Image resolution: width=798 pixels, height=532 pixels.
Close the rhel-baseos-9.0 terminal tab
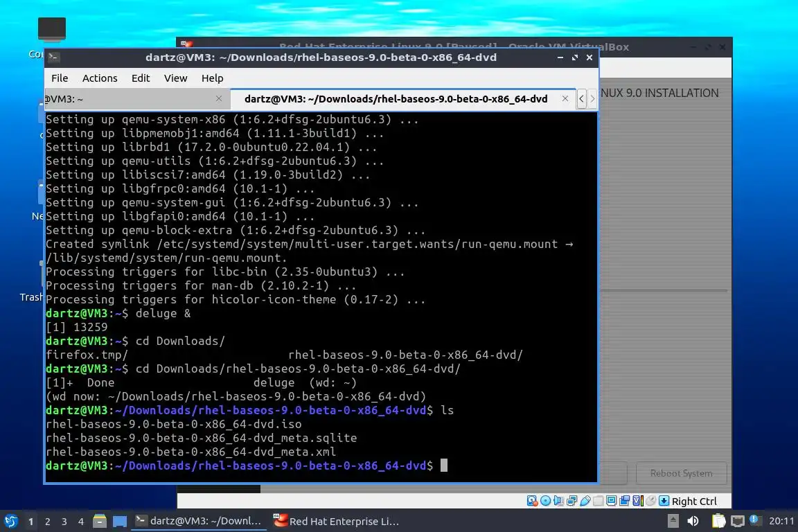click(565, 98)
